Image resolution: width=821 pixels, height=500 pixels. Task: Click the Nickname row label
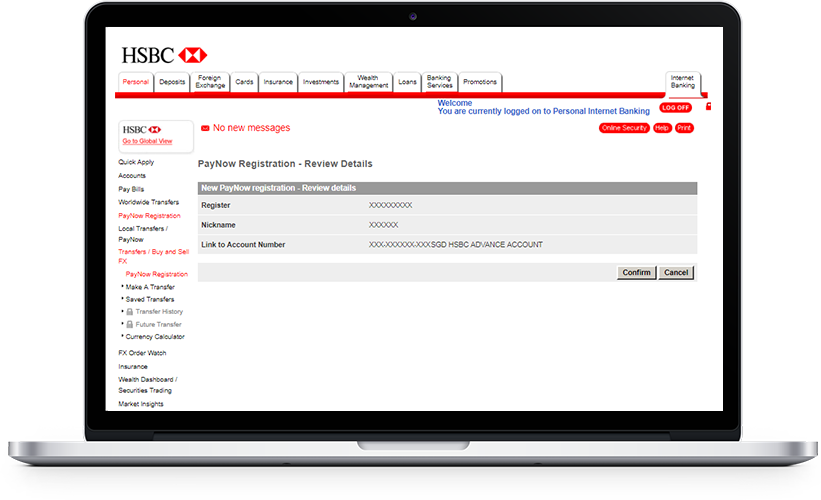tap(218, 225)
